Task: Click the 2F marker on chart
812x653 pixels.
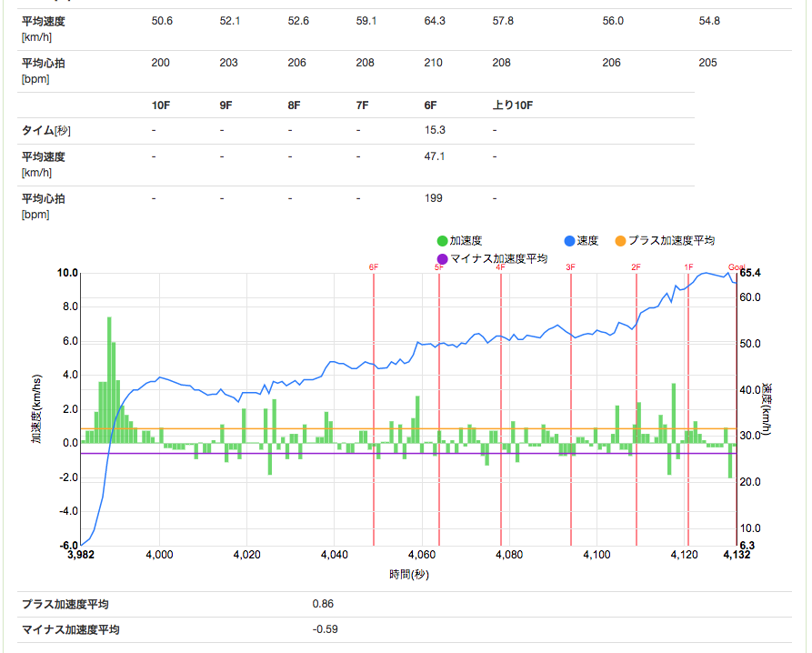Action: click(x=636, y=267)
